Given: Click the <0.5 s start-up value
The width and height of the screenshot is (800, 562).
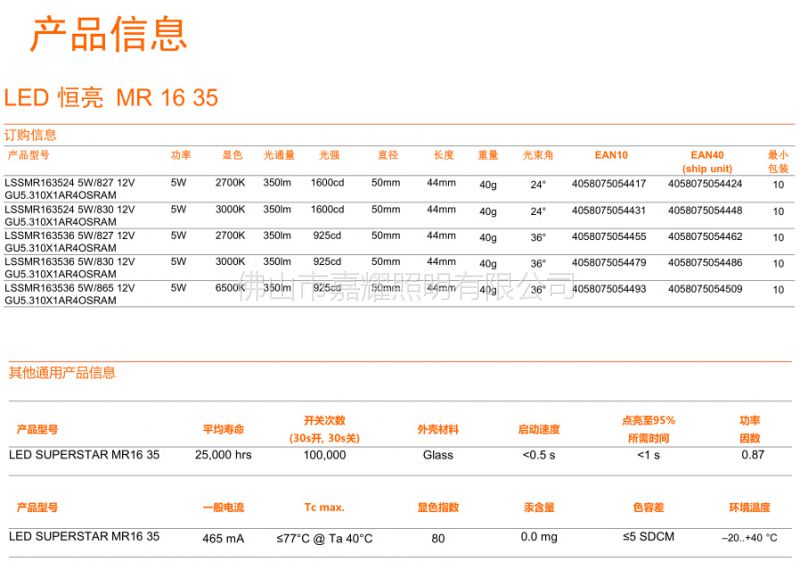Looking at the screenshot, I should [x=539, y=455].
